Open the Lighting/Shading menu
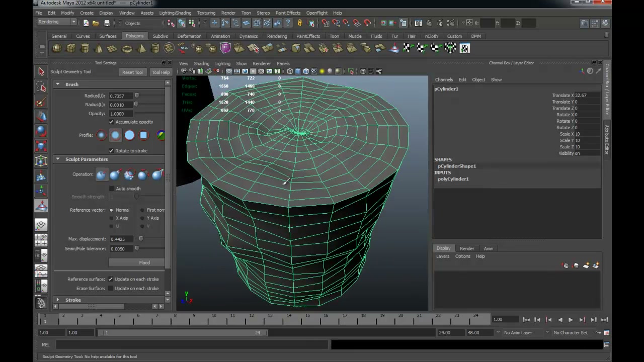This screenshot has height=362, width=644. coord(175,13)
